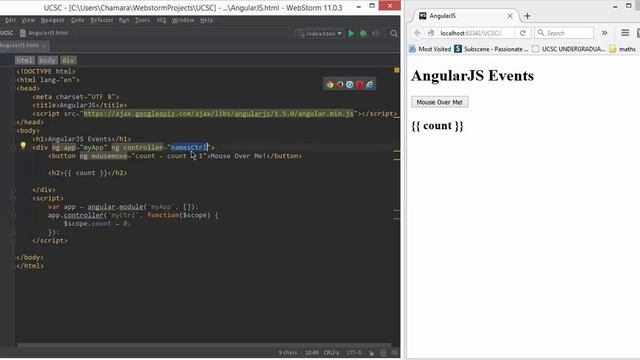The height and width of the screenshot is (360, 640).
Task: Open the Firefox hamburger menu
Action: click(x=625, y=33)
